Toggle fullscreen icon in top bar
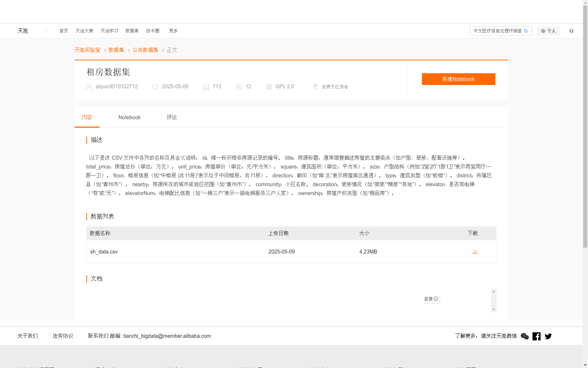This screenshot has width=588, height=368. pos(571,31)
